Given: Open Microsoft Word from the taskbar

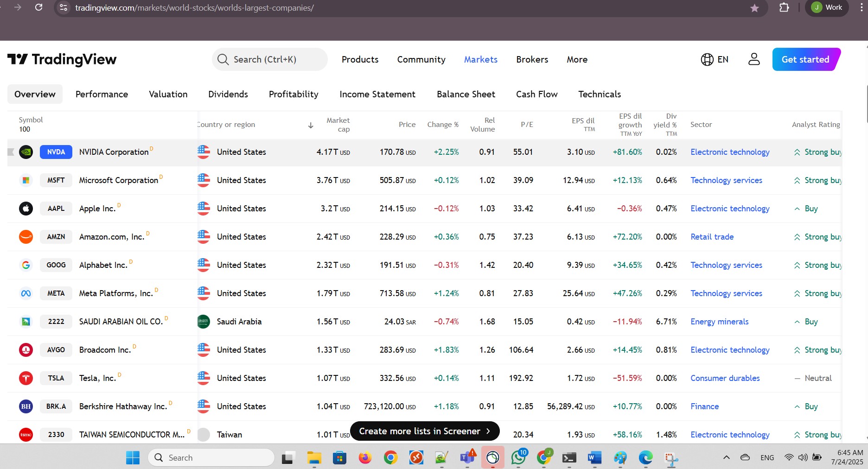Looking at the screenshot, I should pyautogui.click(x=594, y=458).
